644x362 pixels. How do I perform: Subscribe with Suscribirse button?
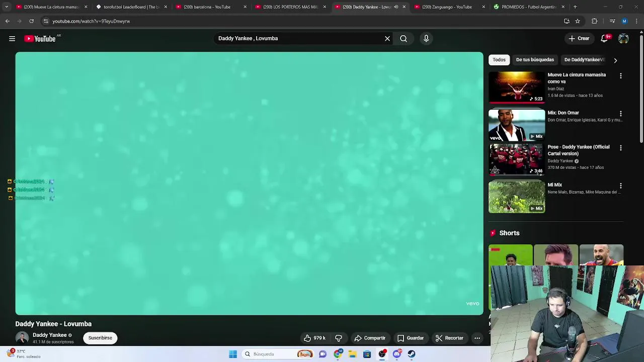pos(100,338)
